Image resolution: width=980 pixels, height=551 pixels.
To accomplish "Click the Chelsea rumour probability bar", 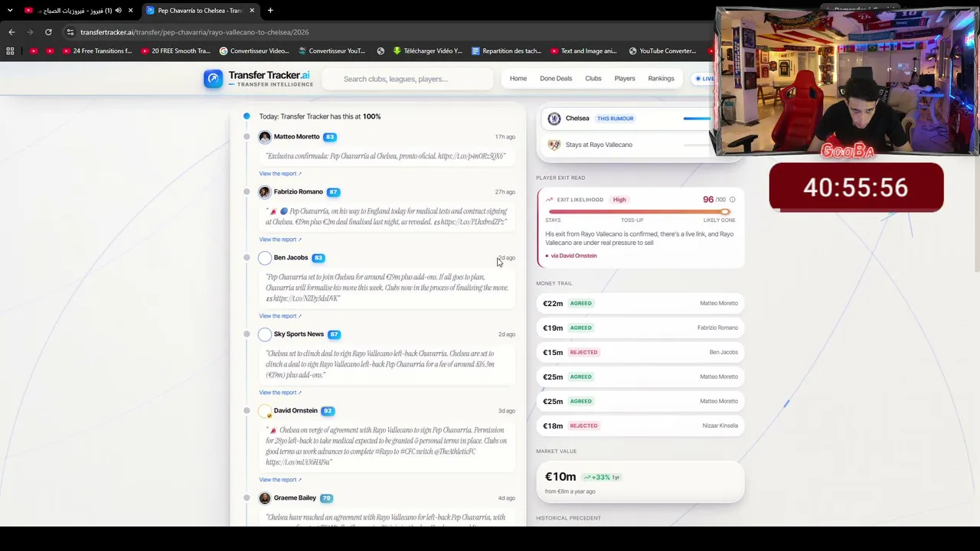I will [x=697, y=119].
